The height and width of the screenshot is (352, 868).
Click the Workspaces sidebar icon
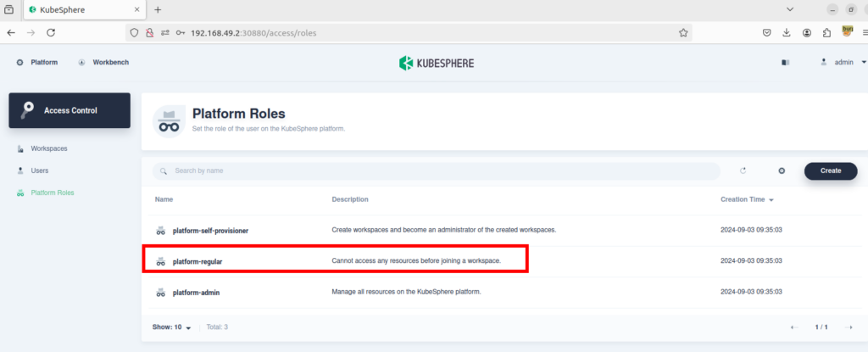coord(20,149)
